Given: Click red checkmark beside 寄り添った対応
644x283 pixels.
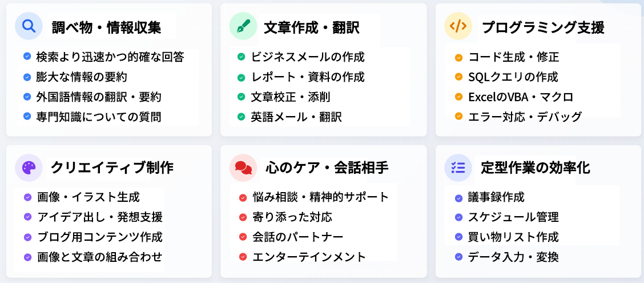Looking at the screenshot, I should point(243,217).
